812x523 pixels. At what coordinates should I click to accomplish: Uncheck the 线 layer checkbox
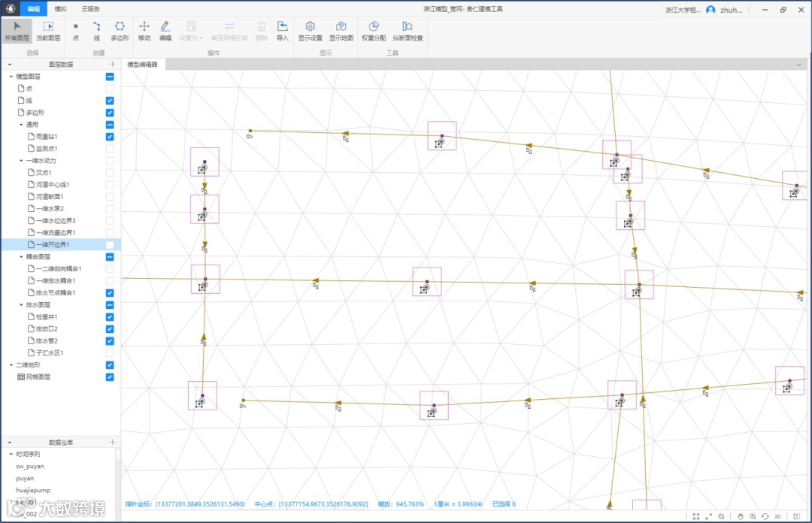click(110, 101)
